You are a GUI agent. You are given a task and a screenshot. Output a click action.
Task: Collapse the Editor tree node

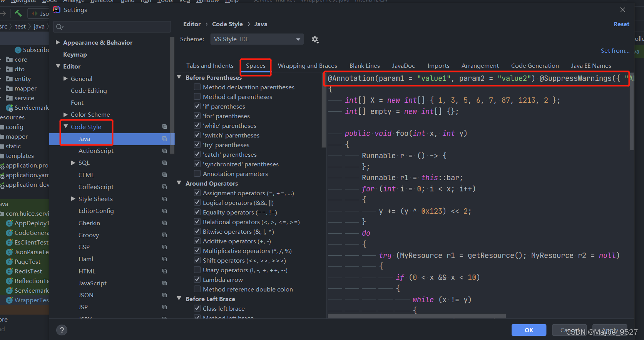pyautogui.click(x=58, y=66)
